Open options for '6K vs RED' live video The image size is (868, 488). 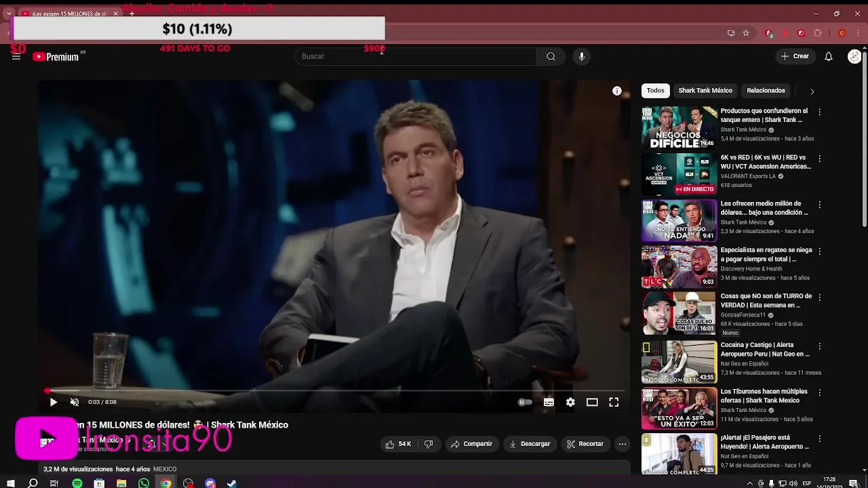[x=819, y=159]
